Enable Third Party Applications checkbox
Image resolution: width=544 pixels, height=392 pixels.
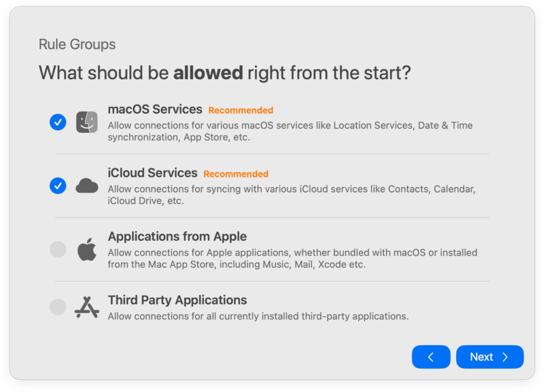pos(58,307)
